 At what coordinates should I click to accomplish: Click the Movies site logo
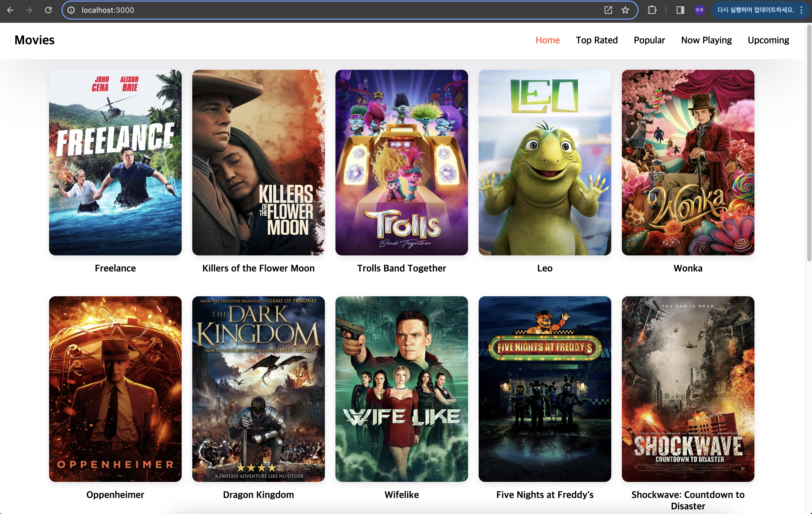pos(34,40)
